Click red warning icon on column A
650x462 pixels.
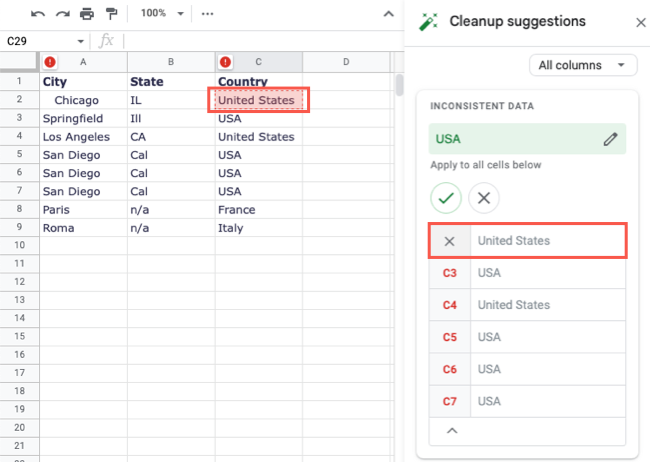tap(50, 62)
